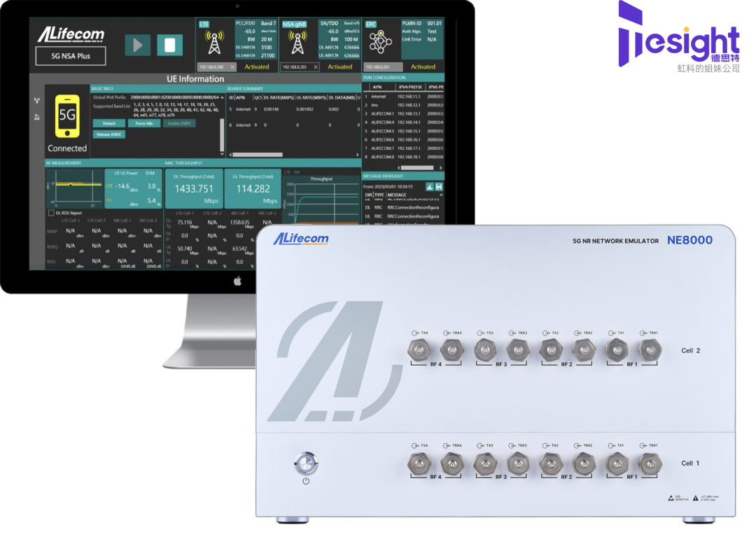The image size is (756, 539).
Task: Enable the DL RSSI Report checkbox
Action: point(51,213)
